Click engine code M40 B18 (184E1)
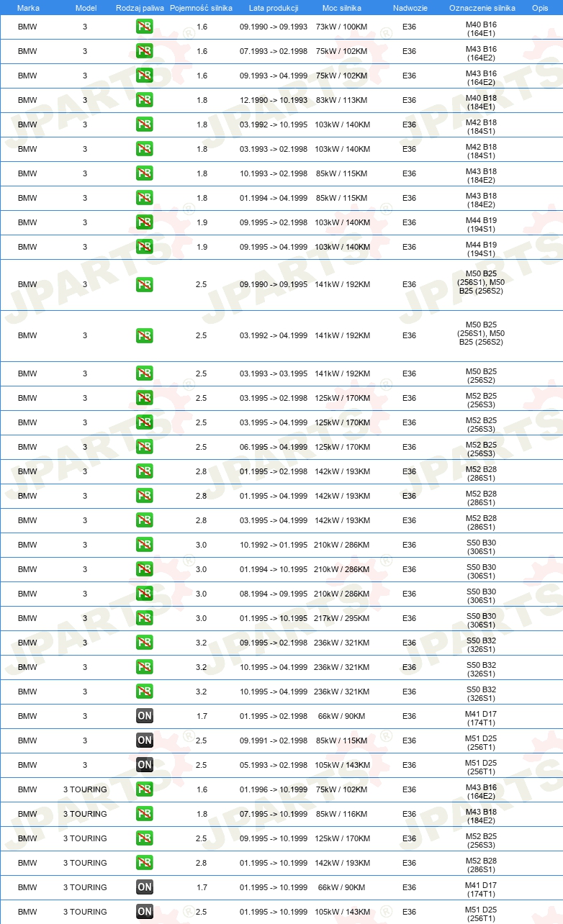The image size is (563, 924). 481,102
